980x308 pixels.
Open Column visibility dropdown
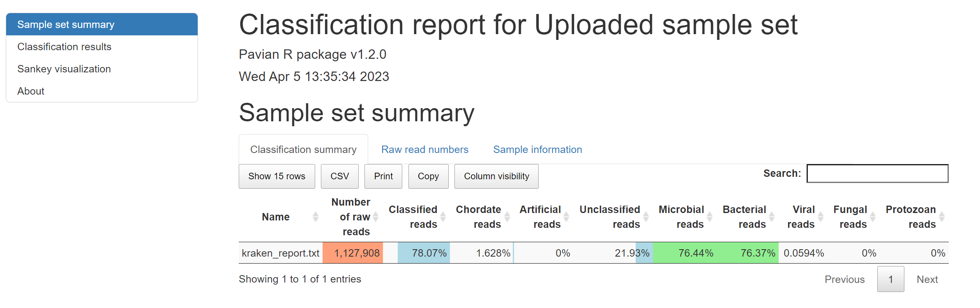pos(496,176)
